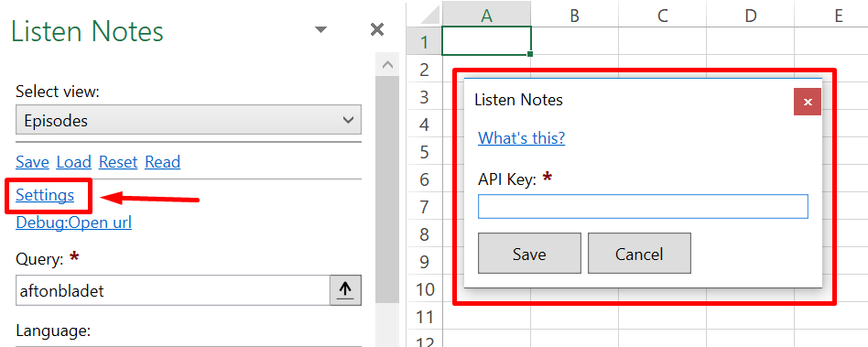Select column B header
This screenshot has width=868, height=347.
[575, 16]
